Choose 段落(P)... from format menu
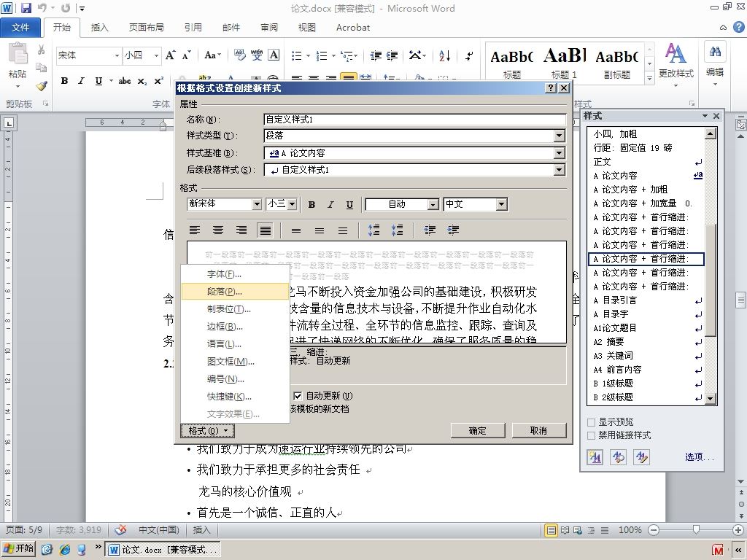747x560 pixels. 236,292
